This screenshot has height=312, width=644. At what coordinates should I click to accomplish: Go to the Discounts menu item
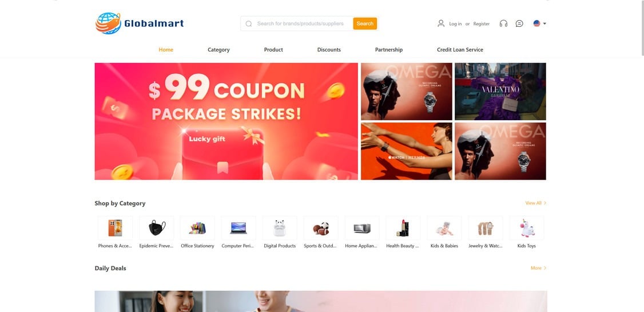coord(329,50)
